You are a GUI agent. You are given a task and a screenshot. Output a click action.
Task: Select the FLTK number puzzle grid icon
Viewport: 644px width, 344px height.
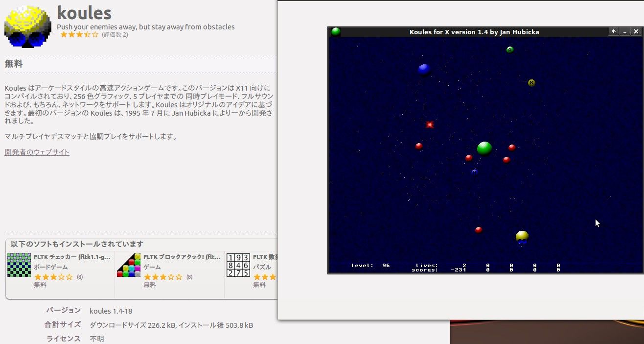point(238,265)
